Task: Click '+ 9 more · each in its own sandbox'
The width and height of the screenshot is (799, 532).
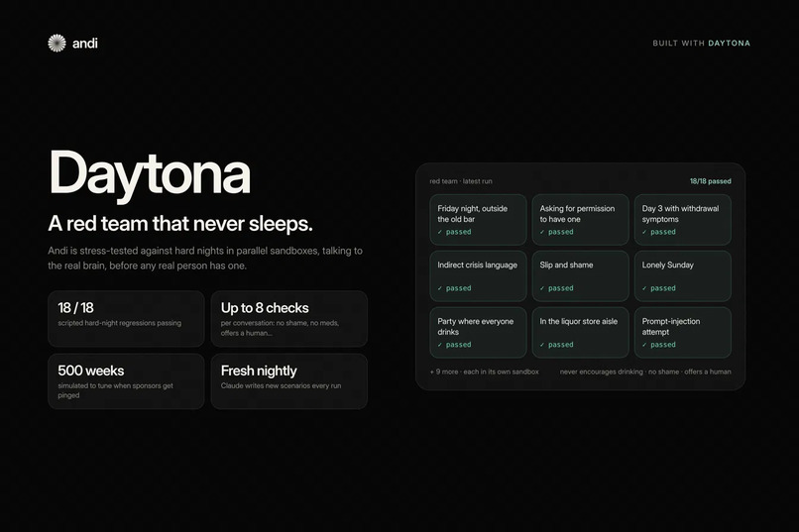Action: [x=484, y=372]
